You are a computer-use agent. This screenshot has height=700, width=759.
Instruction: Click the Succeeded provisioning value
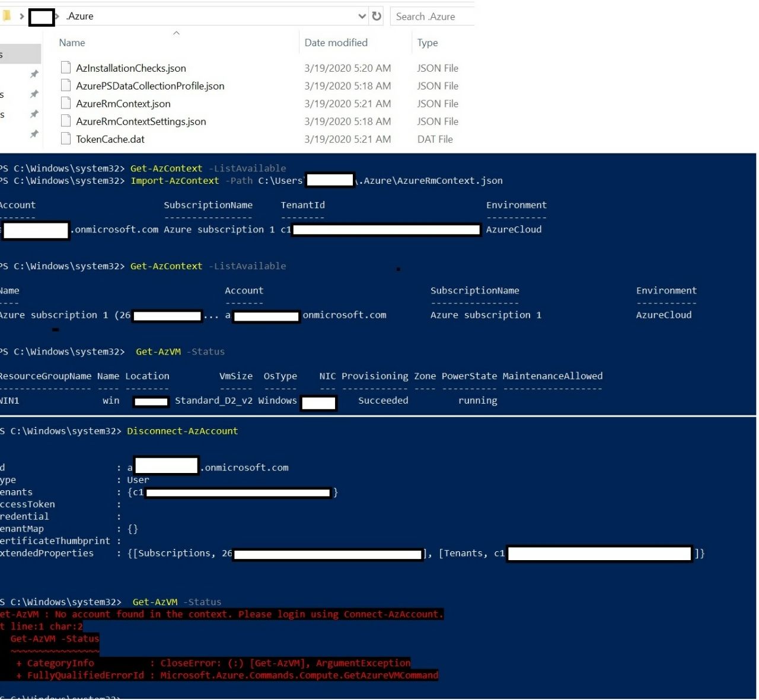tap(383, 401)
